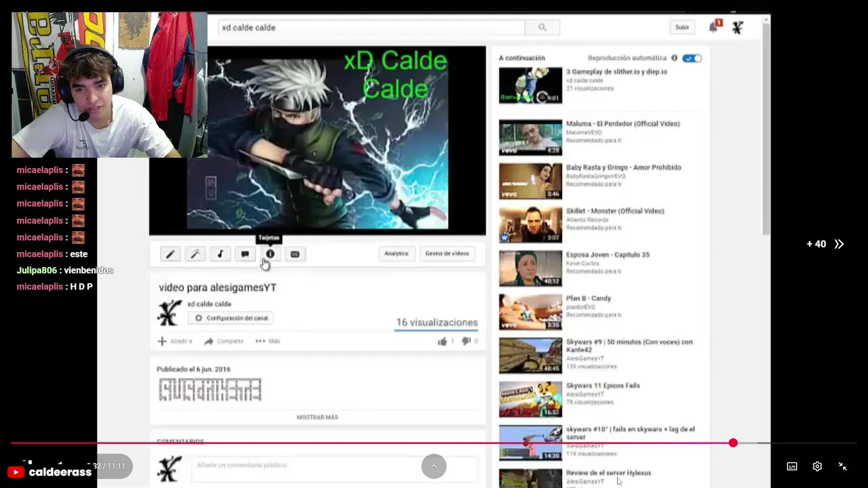The image size is (868, 488).
Task: Open skywars #10 fails en skywars title
Action: tap(630, 433)
